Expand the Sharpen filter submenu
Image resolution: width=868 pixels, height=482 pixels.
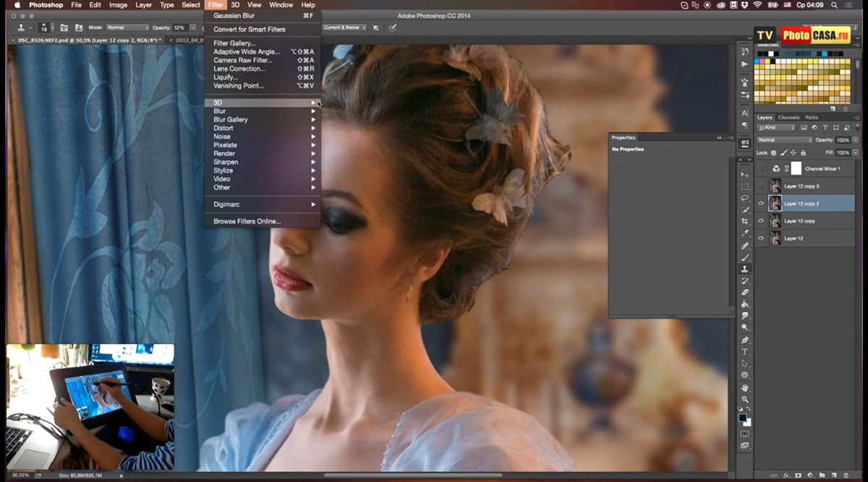[x=263, y=162]
